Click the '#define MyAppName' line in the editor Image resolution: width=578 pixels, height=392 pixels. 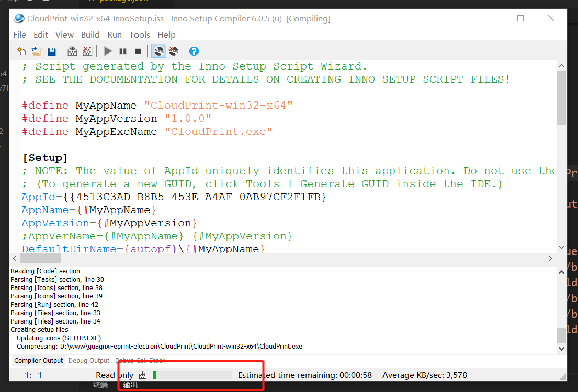point(157,106)
